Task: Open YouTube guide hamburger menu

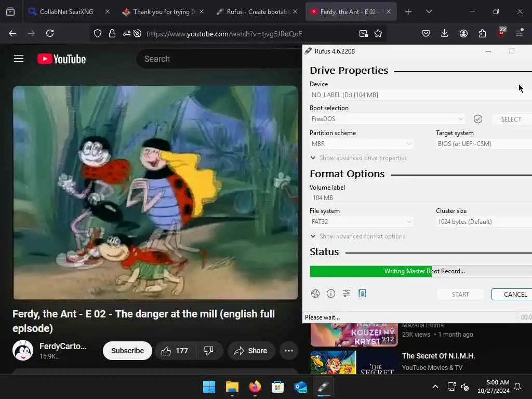Action: (x=19, y=59)
